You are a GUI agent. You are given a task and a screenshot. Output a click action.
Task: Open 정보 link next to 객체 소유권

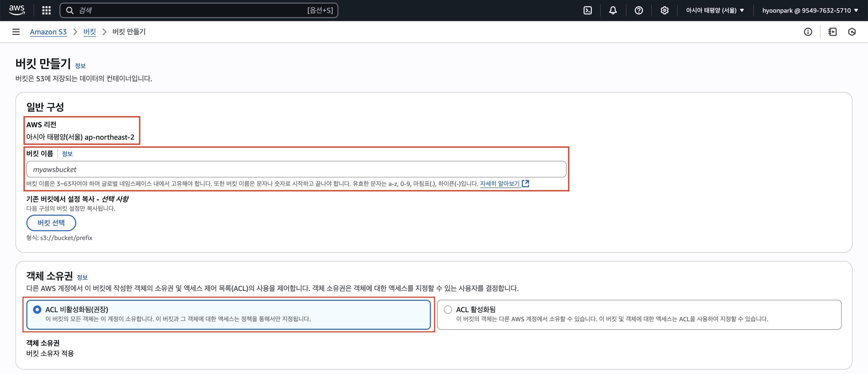pos(82,277)
